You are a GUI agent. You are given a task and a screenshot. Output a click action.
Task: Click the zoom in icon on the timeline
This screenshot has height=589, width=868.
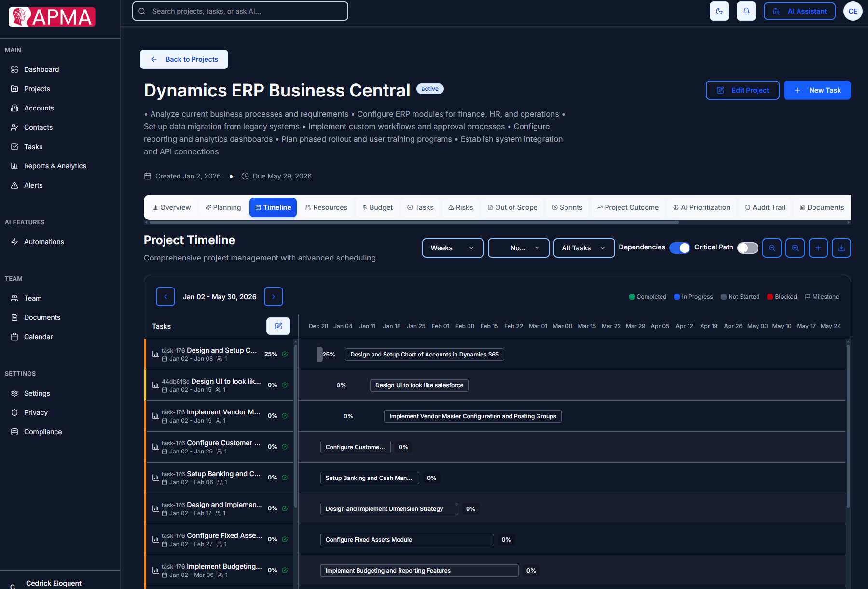795,248
